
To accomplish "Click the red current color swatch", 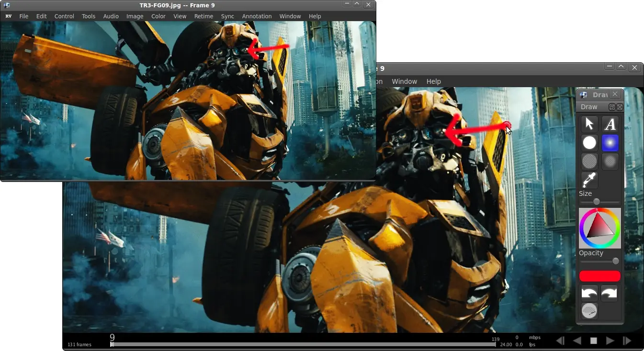I will (x=600, y=276).
